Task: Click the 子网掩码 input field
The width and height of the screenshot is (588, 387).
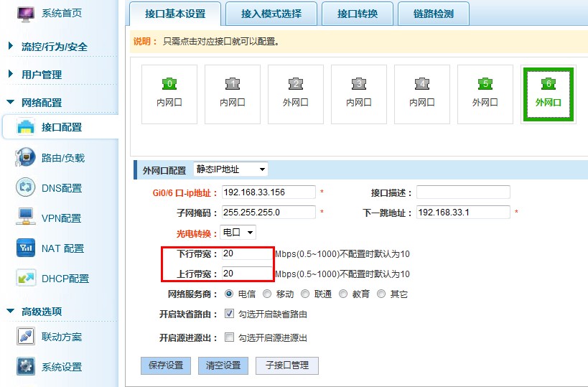Action: tap(269, 213)
